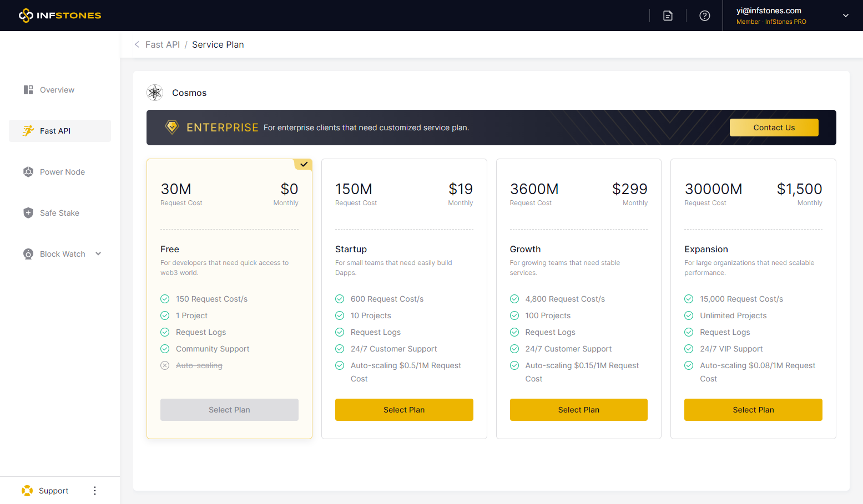Click check icon beside 10 Projects
863x504 pixels.
pyautogui.click(x=340, y=315)
